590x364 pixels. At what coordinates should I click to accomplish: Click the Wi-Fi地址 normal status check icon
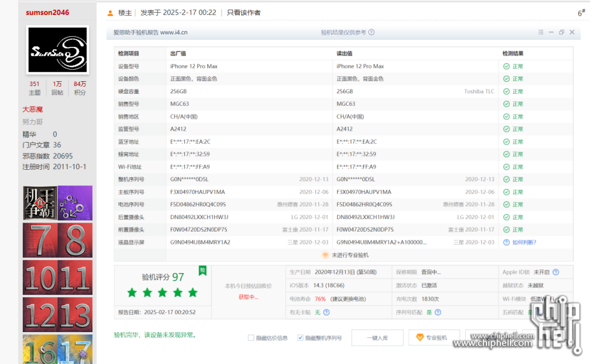[x=506, y=167]
